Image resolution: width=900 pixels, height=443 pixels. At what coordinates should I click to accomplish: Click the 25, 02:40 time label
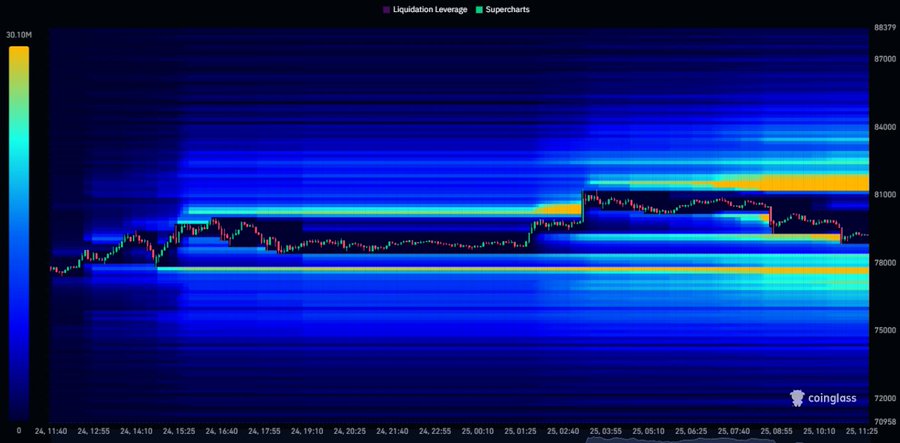pos(564,430)
